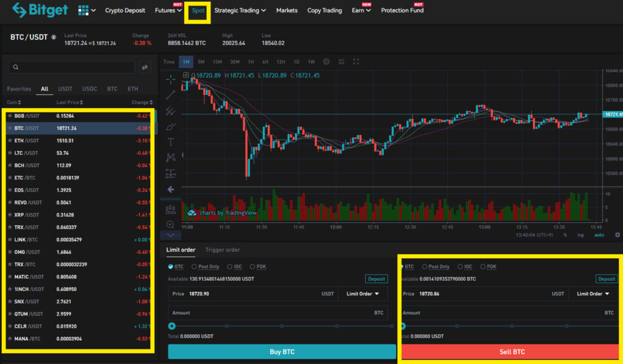The image size is (623, 364).
Task: Switch to the Trigger order tab
Action: pos(223,250)
